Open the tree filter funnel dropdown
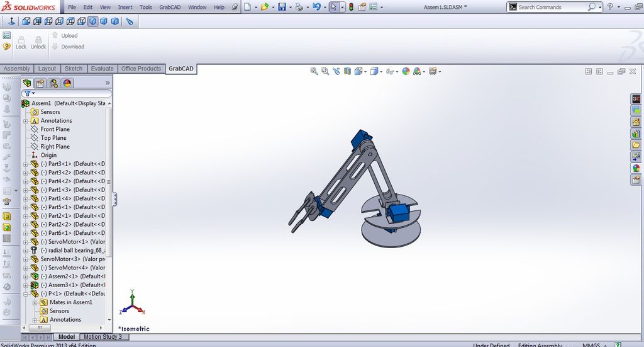This screenshot has height=347, width=644. (29, 93)
